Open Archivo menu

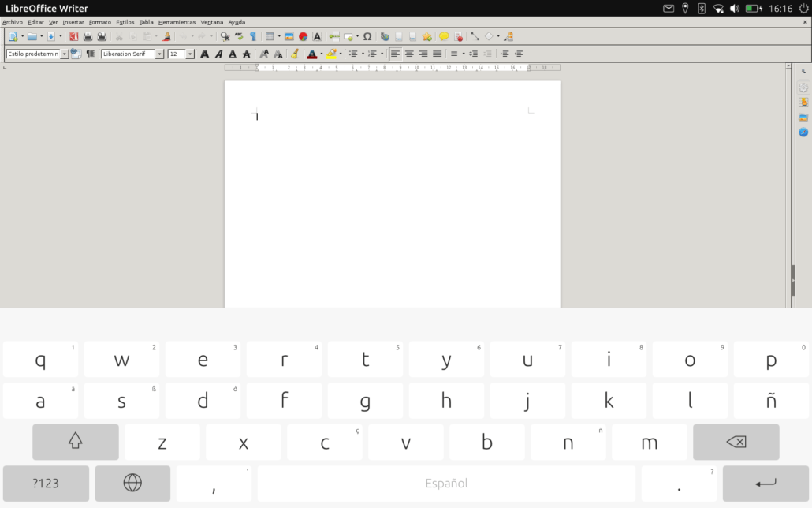pyautogui.click(x=13, y=22)
